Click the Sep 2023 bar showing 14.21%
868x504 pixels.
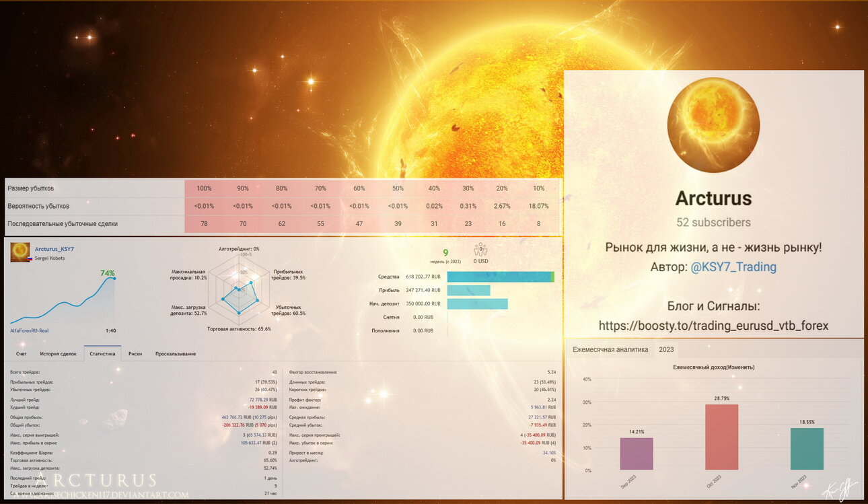point(637,454)
